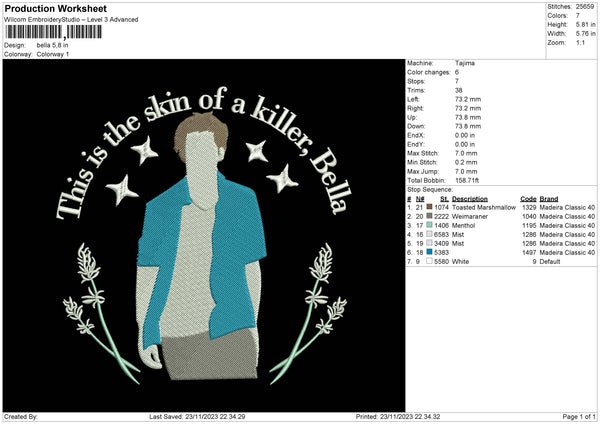Click the Color changes value 6
Image resolution: width=600 pixels, height=424 pixels.
pyautogui.click(x=457, y=72)
